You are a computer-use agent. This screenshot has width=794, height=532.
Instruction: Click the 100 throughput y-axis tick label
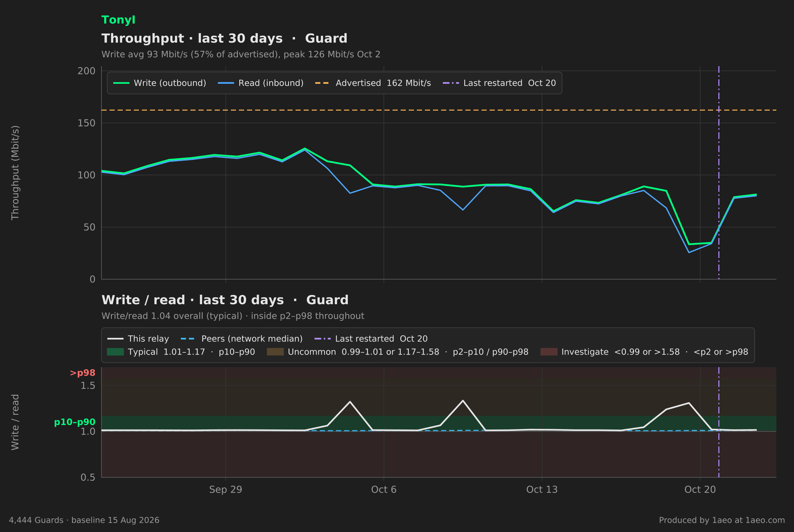coord(86,175)
